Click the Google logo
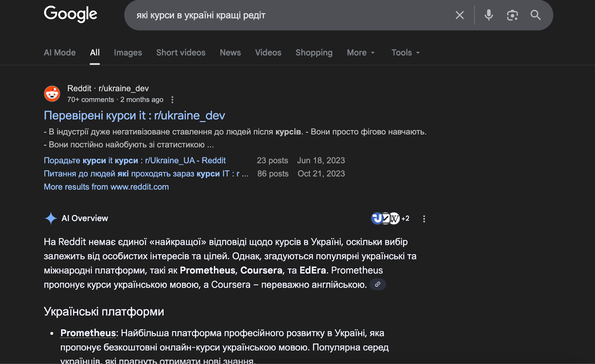Screen dimensions: 595x364 pos(70,14)
